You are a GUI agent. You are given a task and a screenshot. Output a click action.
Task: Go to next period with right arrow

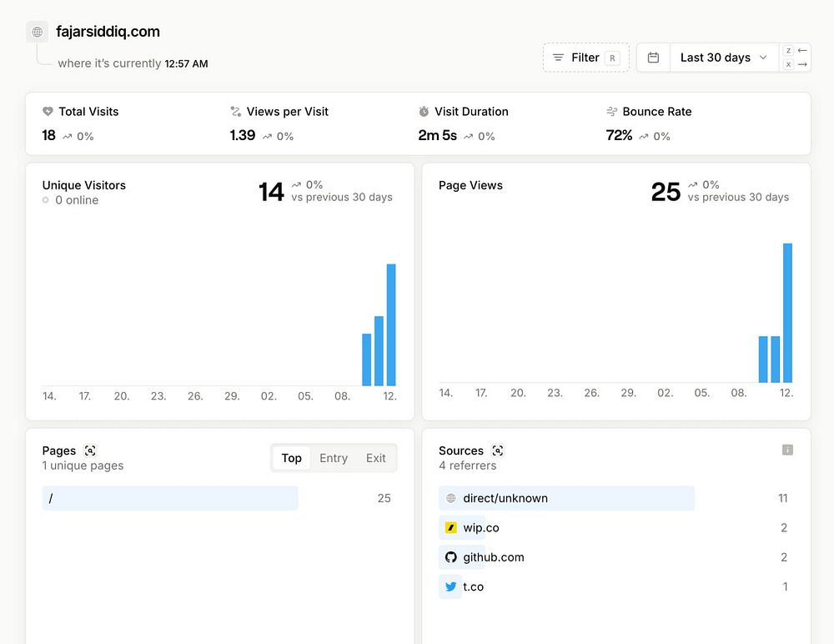click(x=802, y=64)
